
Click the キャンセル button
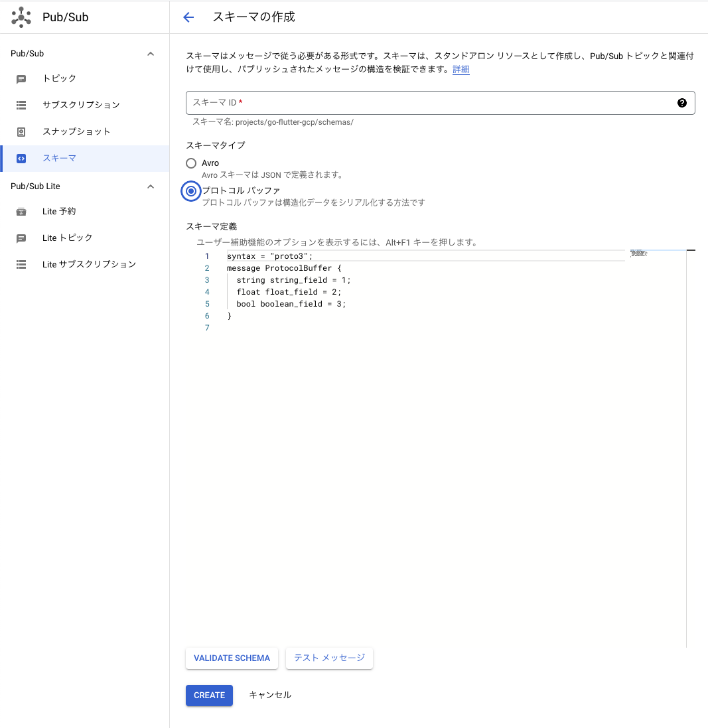pyautogui.click(x=270, y=695)
